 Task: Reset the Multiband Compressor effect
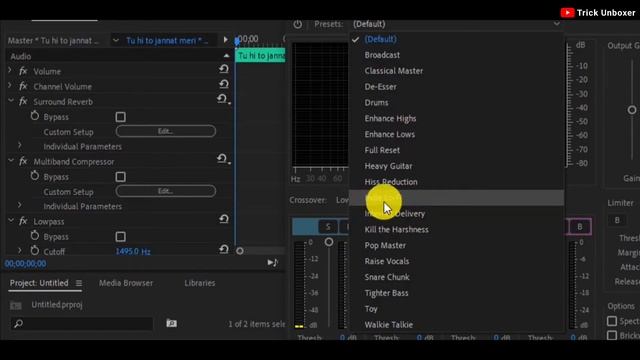tap(222, 158)
